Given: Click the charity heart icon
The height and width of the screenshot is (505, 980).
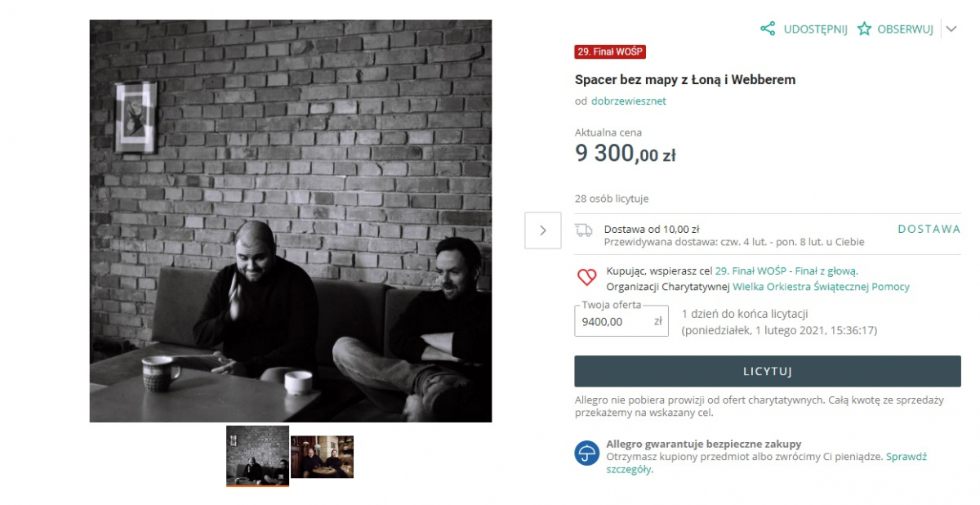Looking at the screenshot, I should tap(586, 278).
